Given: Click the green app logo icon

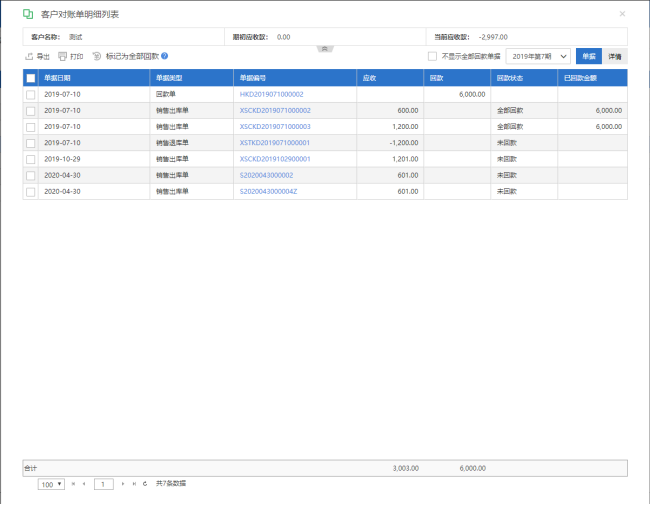Looking at the screenshot, I should point(28,14).
